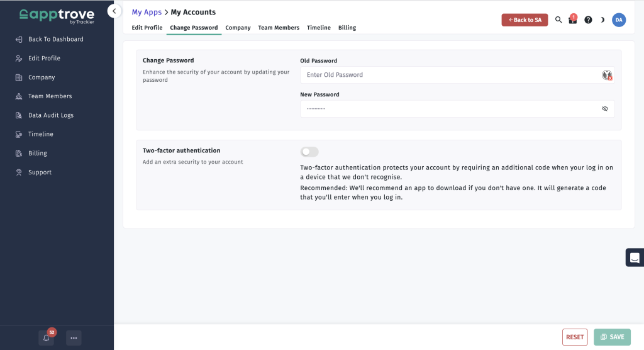The image size is (644, 350).
Task: Click the SAVE button
Action: (612, 337)
